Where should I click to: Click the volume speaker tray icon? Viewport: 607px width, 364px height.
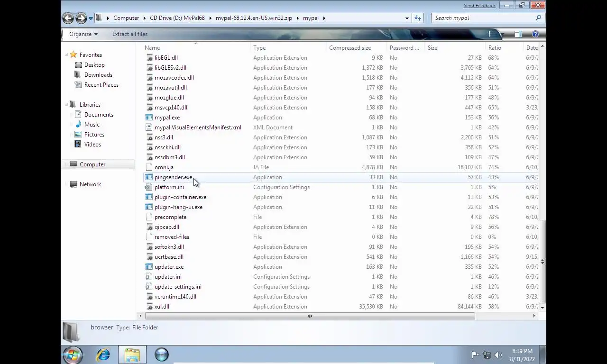(498, 355)
